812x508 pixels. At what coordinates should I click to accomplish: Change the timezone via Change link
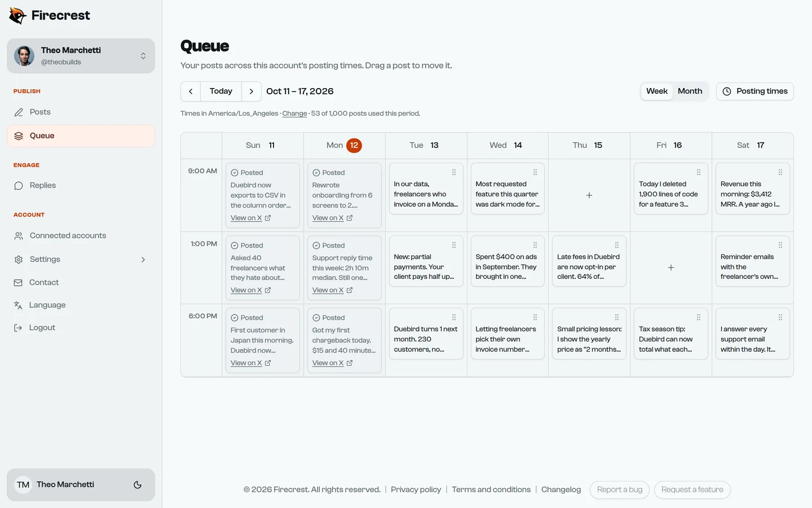[x=295, y=113]
